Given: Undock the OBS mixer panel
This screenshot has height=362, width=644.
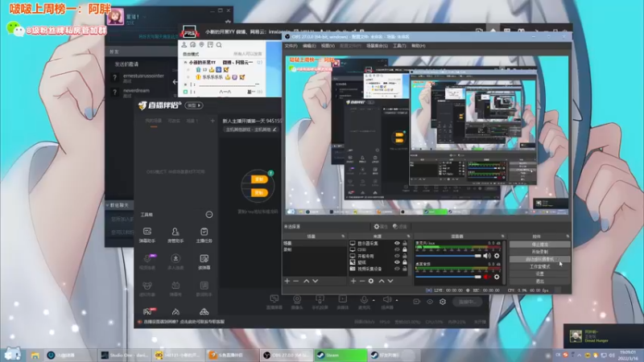Looking at the screenshot, I should coord(502,237).
